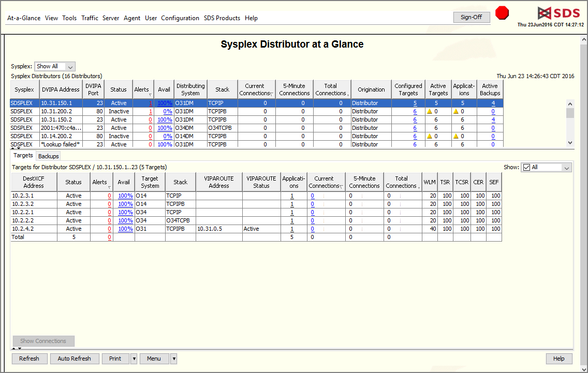This screenshot has width=588, height=373.
Task: Click VIPAROUTE address 10.31.0.5
Action: (210, 229)
